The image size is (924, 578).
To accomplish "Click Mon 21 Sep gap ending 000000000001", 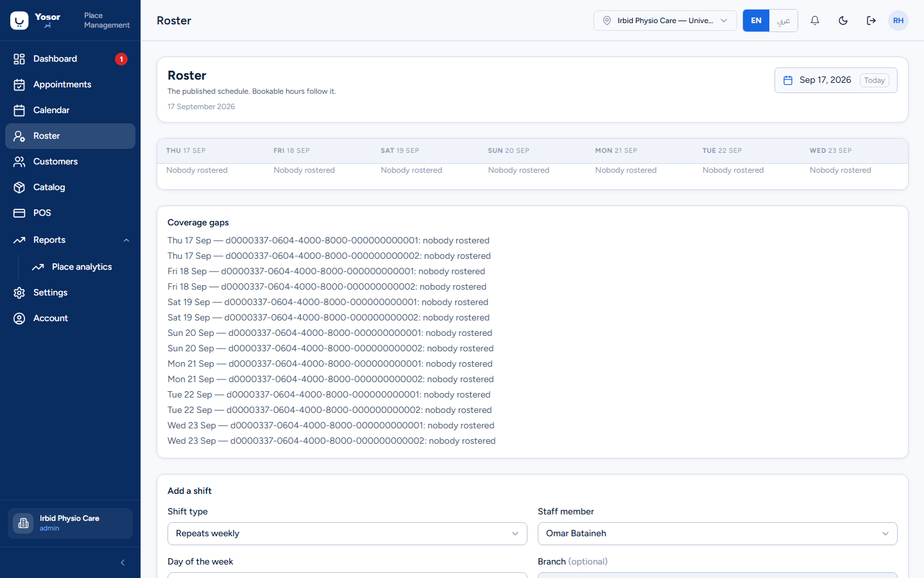I will [330, 364].
